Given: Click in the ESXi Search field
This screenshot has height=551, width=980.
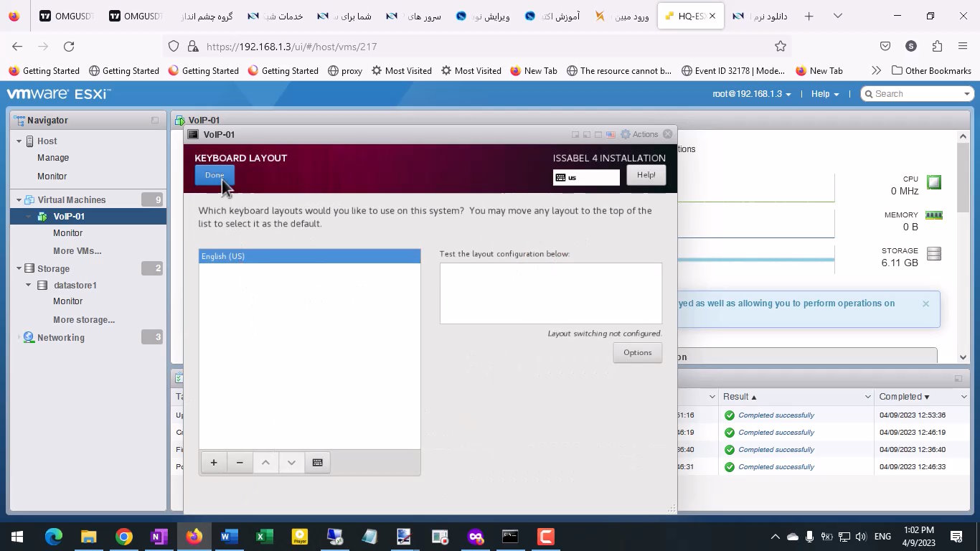Looking at the screenshot, I should pyautogui.click(x=917, y=94).
